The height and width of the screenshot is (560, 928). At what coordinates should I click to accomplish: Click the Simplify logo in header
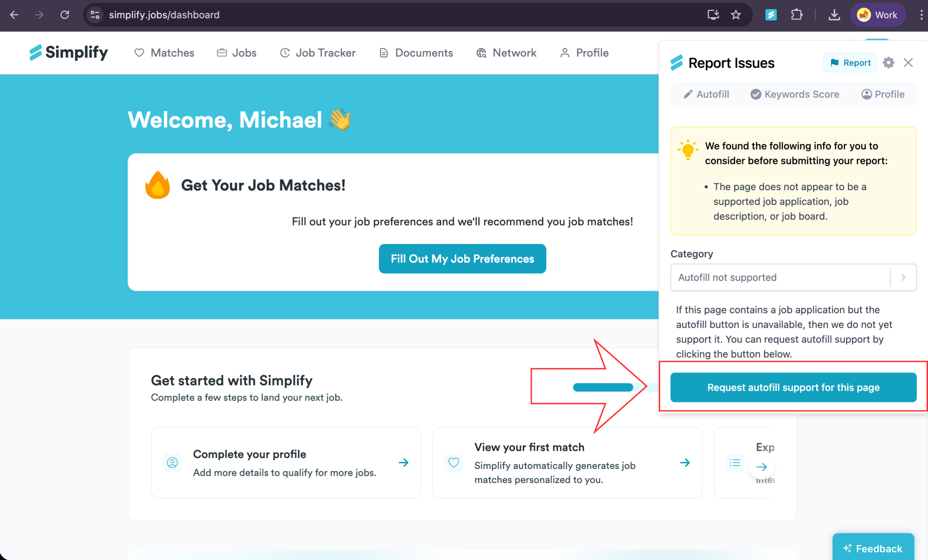tap(69, 52)
